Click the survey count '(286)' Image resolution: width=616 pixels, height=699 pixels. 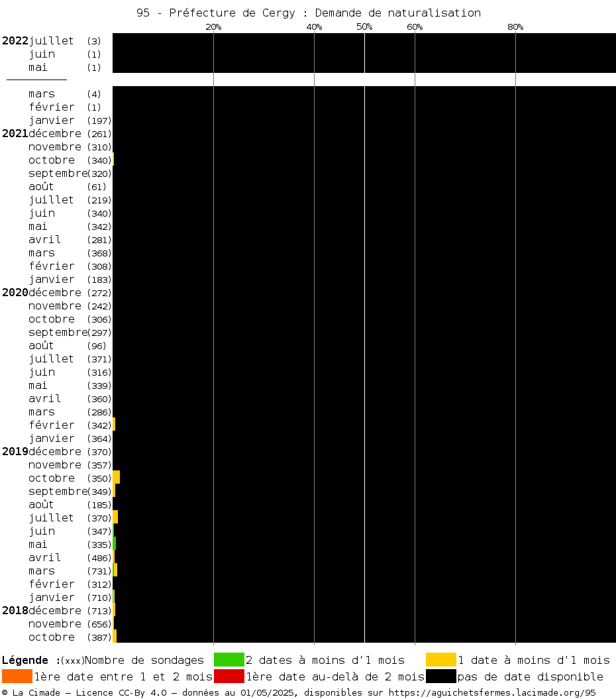(99, 412)
